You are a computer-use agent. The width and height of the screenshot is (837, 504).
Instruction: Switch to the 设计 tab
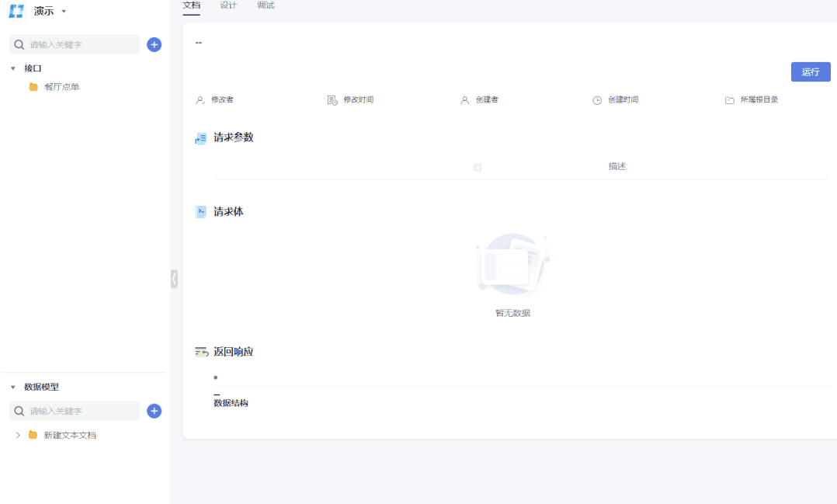point(227,5)
